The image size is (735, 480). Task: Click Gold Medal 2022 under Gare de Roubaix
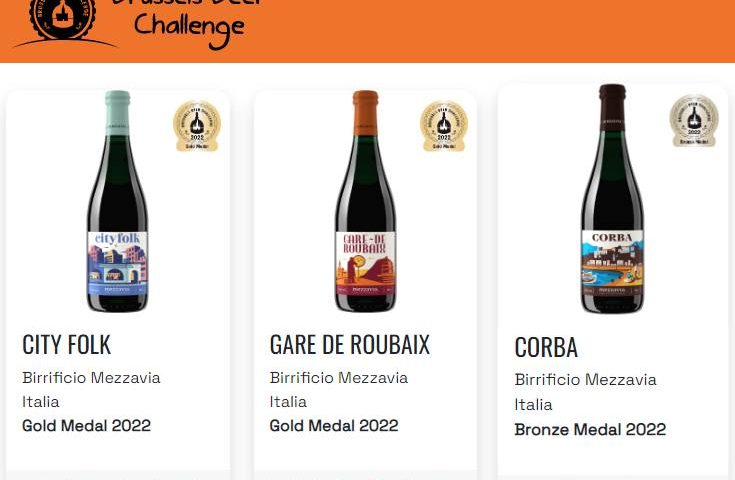pyautogui.click(x=334, y=426)
